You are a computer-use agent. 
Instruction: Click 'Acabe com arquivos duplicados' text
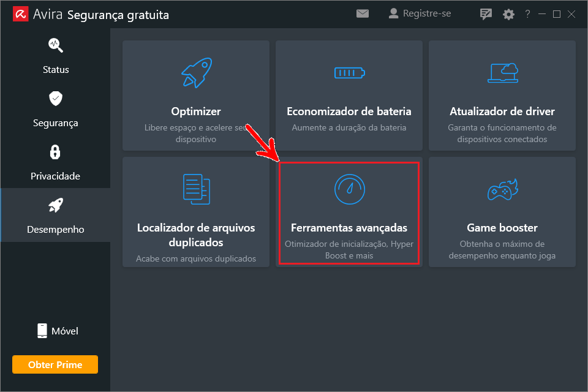[196, 258]
